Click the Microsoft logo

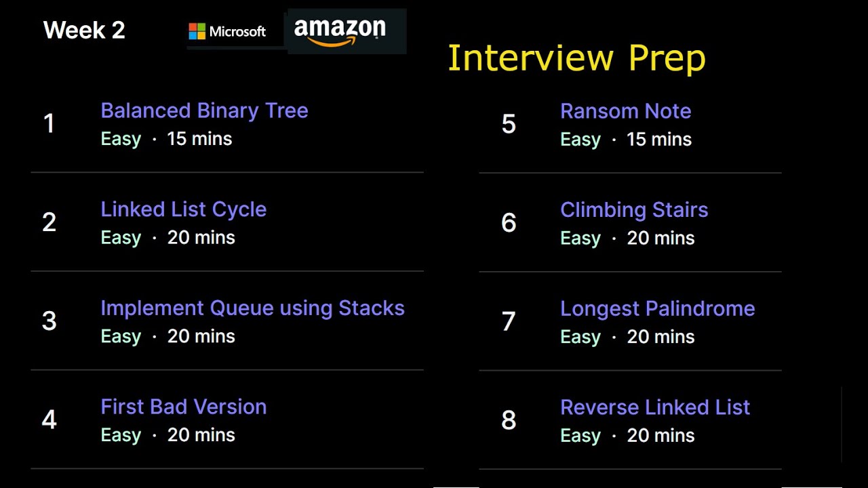227,31
